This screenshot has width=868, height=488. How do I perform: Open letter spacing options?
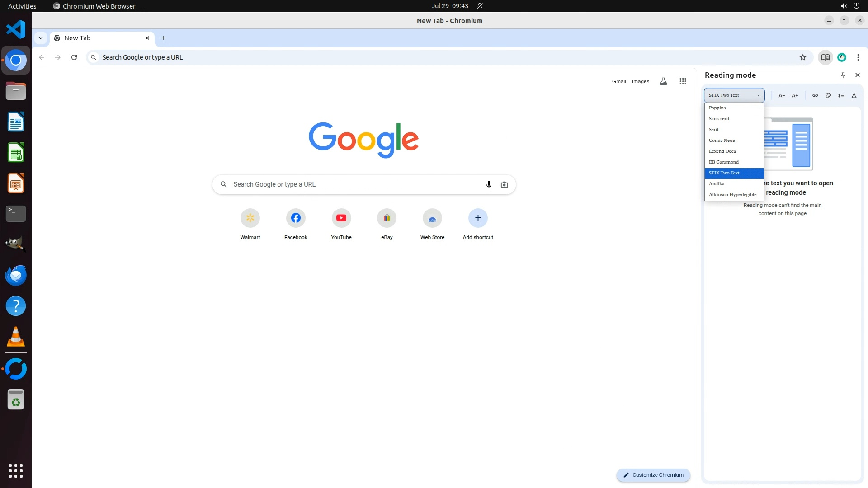854,95
